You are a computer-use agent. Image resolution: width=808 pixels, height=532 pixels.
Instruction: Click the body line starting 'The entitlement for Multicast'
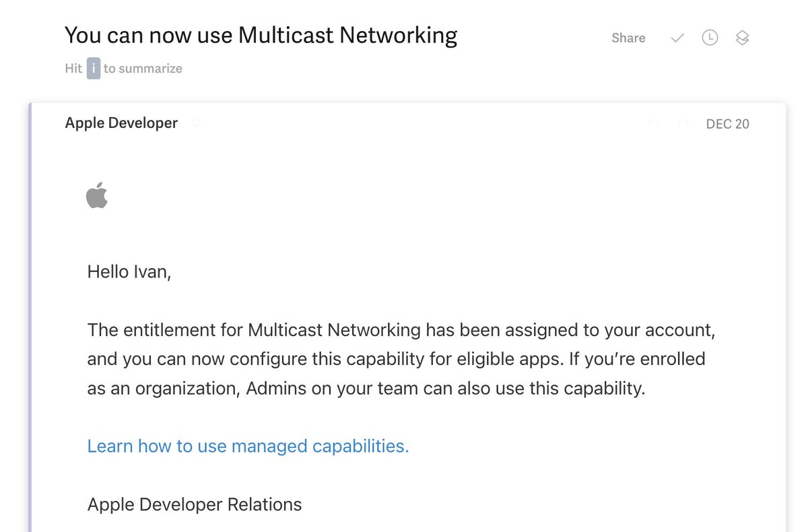[401, 331]
